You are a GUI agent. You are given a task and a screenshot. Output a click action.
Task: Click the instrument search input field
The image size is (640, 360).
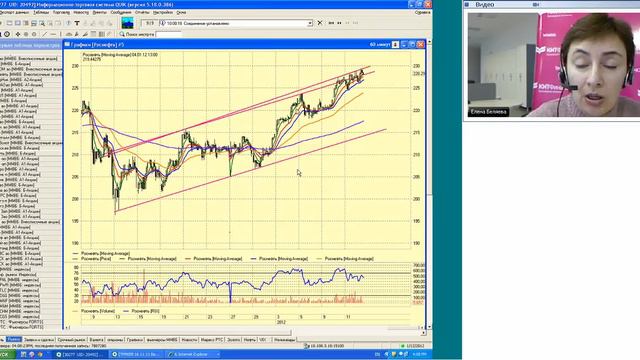[x=168, y=34]
